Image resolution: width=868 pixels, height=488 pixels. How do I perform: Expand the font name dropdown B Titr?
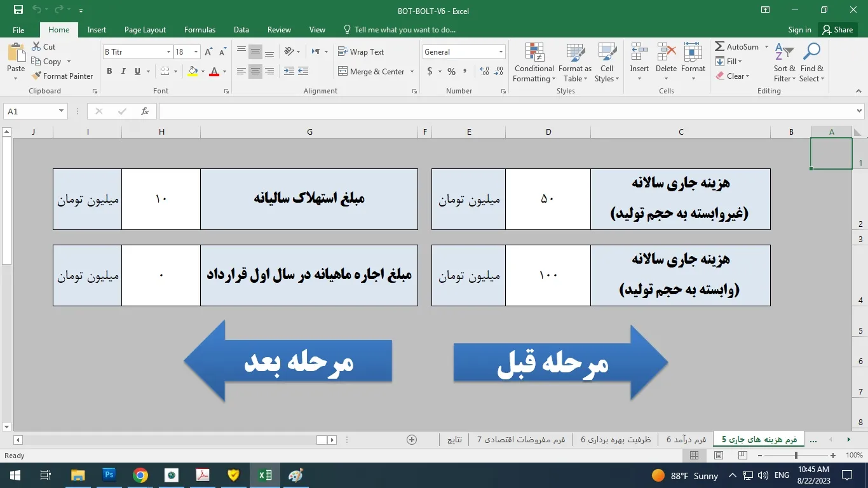pos(168,52)
